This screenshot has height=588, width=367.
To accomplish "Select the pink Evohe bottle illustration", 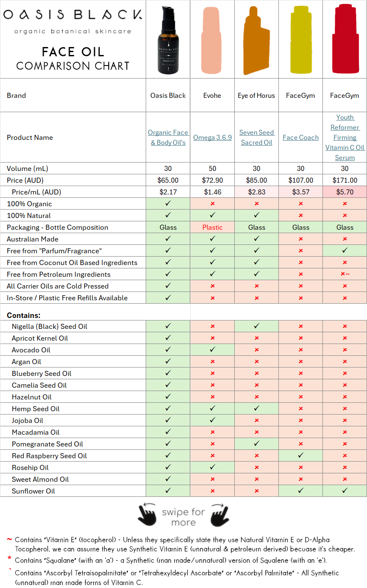I will [212, 39].
